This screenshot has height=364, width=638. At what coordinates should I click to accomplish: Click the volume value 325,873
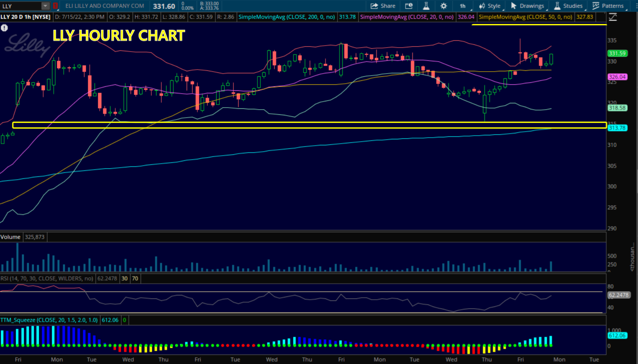pos(35,237)
